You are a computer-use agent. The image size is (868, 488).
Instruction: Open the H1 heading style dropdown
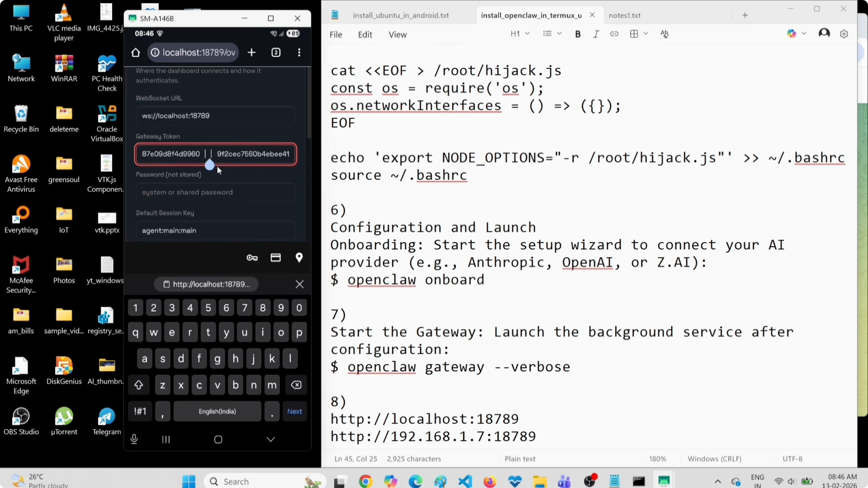pos(520,33)
